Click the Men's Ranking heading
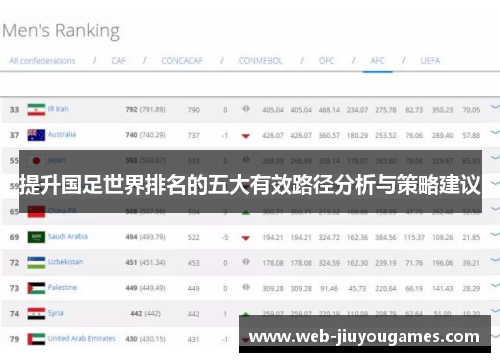Viewport: 500px width, 362px height. pos(61,31)
